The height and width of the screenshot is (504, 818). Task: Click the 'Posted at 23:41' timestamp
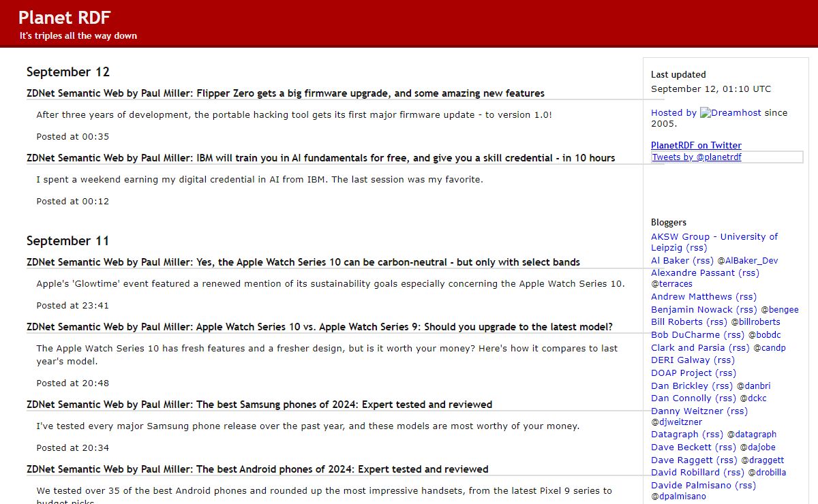point(73,306)
